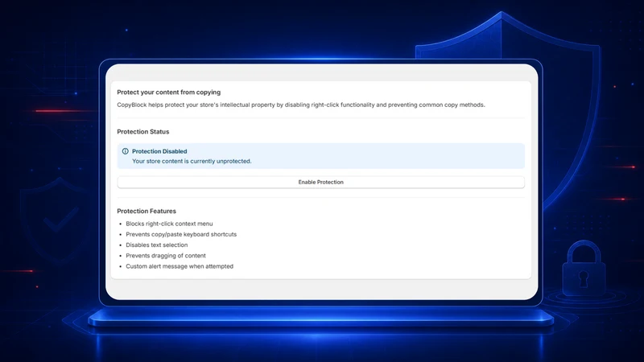
Task: Click the Protection Features heading
Action: pyautogui.click(x=147, y=211)
